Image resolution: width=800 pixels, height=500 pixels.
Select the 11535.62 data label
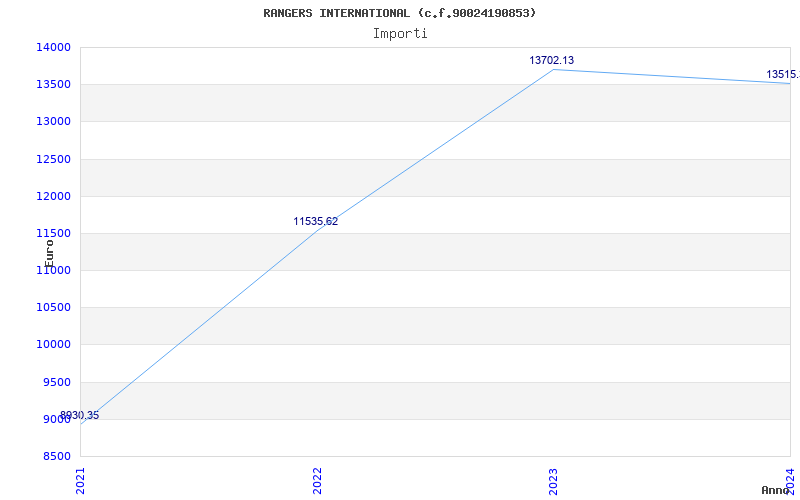pyautogui.click(x=315, y=222)
